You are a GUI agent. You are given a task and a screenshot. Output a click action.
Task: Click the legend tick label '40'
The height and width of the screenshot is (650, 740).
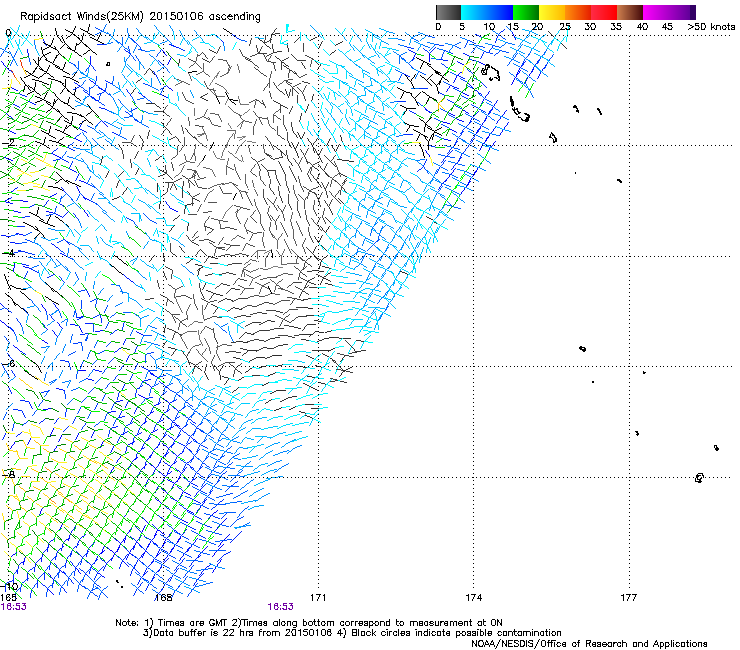click(x=642, y=27)
